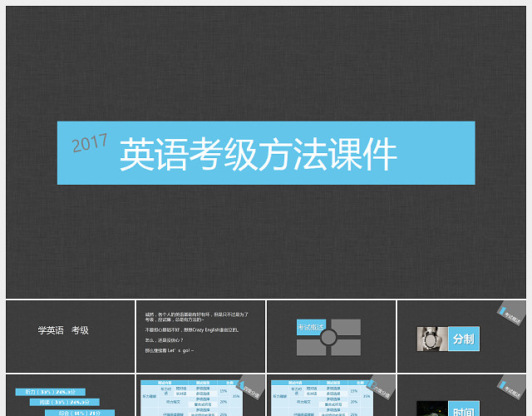This screenshot has height=416, width=532.
Task: Click the 时间 blue label
Action: (x=464, y=409)
